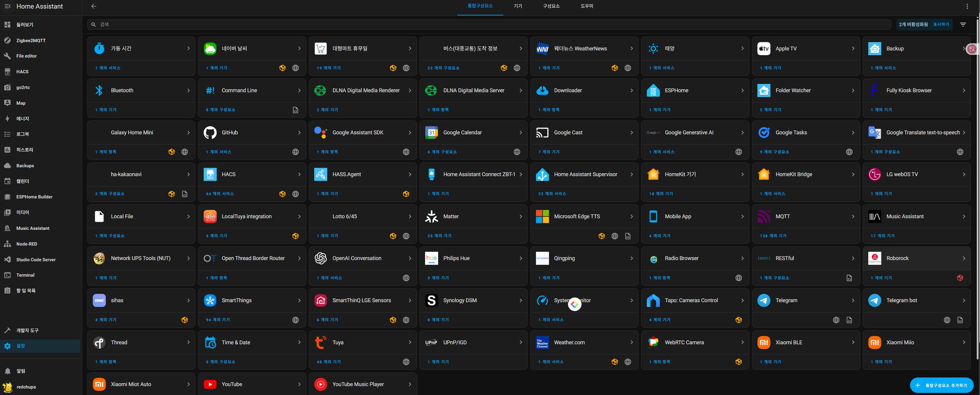Expand the MQTT integration chevron
The height and width of the screenshot is (395, 980).
coord(853,216)
